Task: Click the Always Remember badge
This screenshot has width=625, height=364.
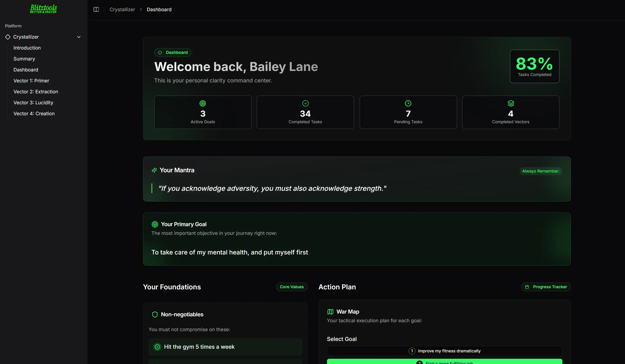Action: pos(541,171)
